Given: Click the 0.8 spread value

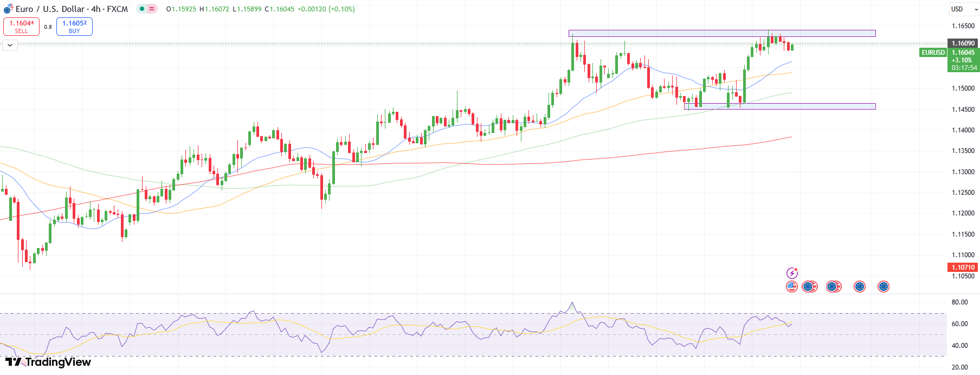Looking at the screenshot, I should [x=48, y=27].
